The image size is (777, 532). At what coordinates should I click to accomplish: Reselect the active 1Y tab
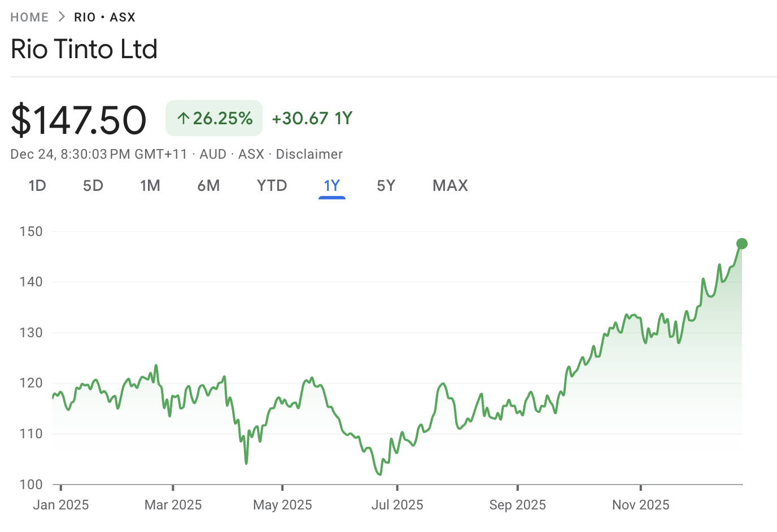(x=331, y=185)
